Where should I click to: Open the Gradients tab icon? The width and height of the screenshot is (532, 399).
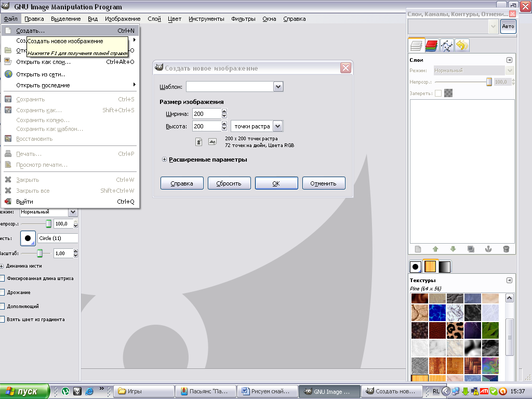pyautogui.click(x=445, y=267)
